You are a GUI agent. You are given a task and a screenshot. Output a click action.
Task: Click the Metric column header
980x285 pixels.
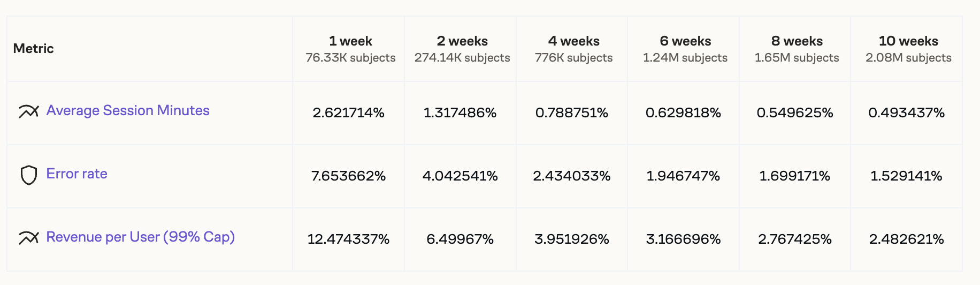coord(33,49)
